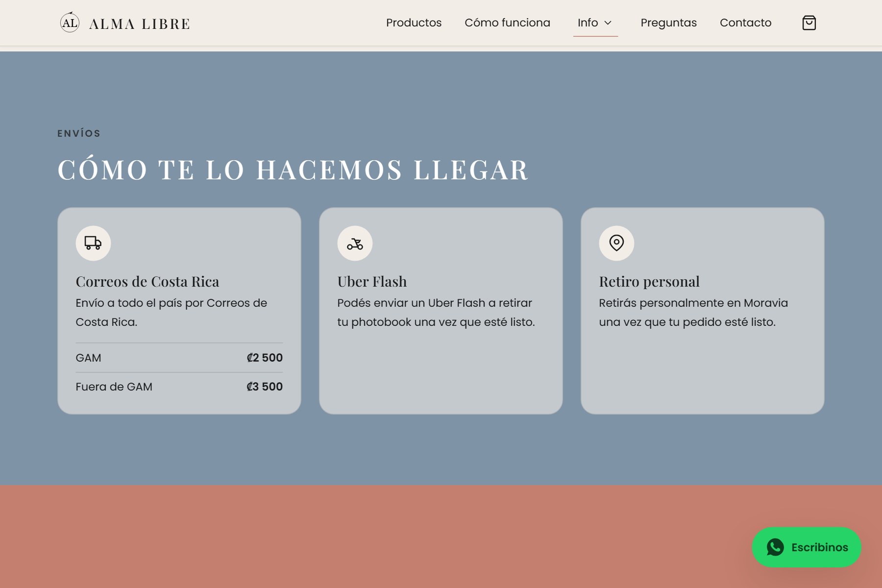Click the WhatsApp logo icon

(x=775, y=547)
